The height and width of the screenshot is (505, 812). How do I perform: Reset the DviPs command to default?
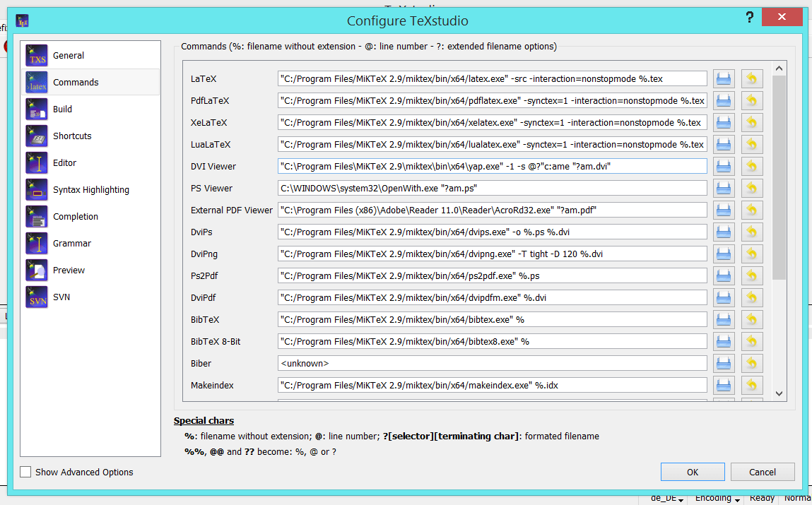[x=751, y=232]
